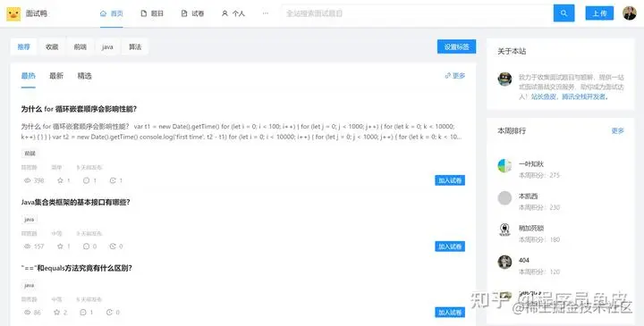Switch to the 最新 tab
The width and height of the screenshot is (644, 326).
click(56, 76)
